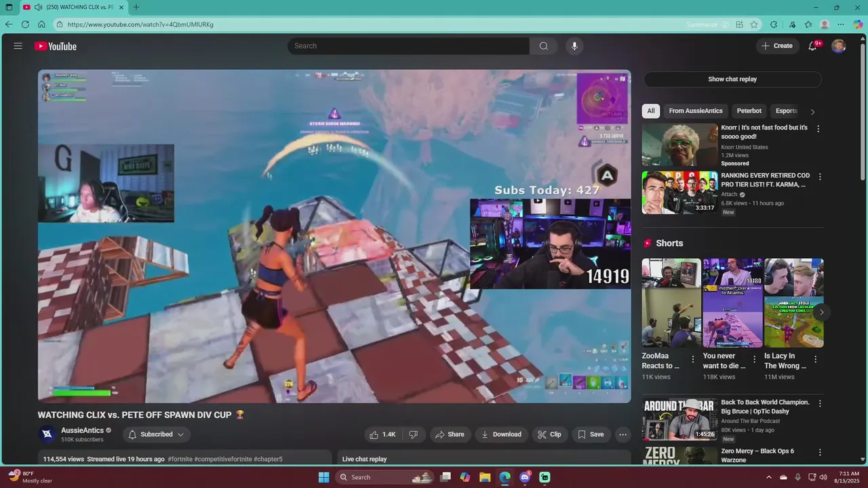Click the YouTube search input field
Image resolution: width=868 pixels, height=488 pixels.
[x=408, y=46]
